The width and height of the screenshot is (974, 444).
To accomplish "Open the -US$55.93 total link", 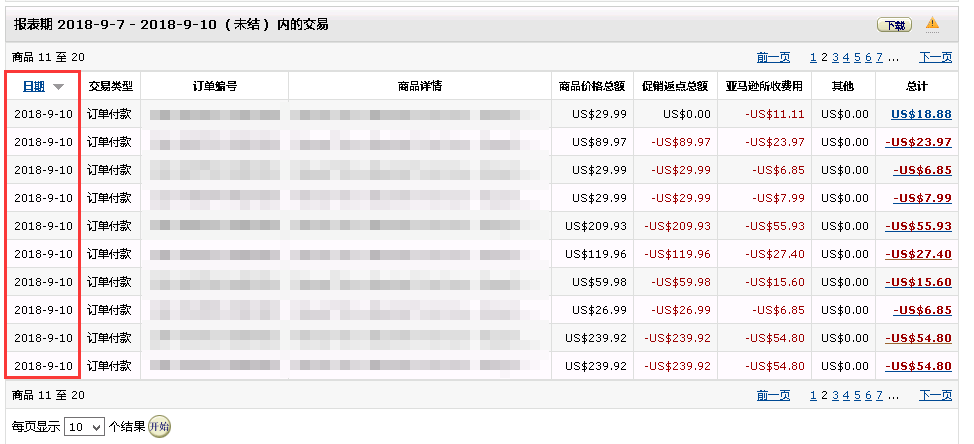I will tap(919, 226).
